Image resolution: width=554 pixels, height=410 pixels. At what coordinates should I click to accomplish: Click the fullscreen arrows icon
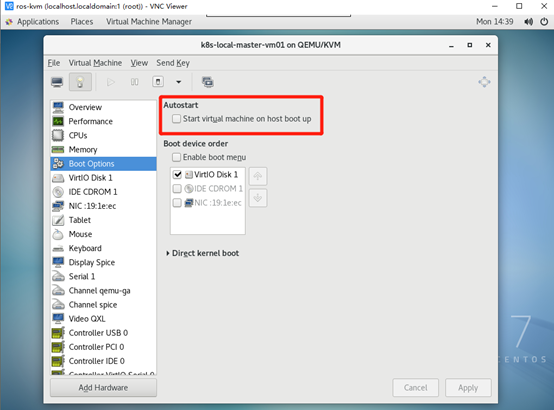[x=484, y=82]
